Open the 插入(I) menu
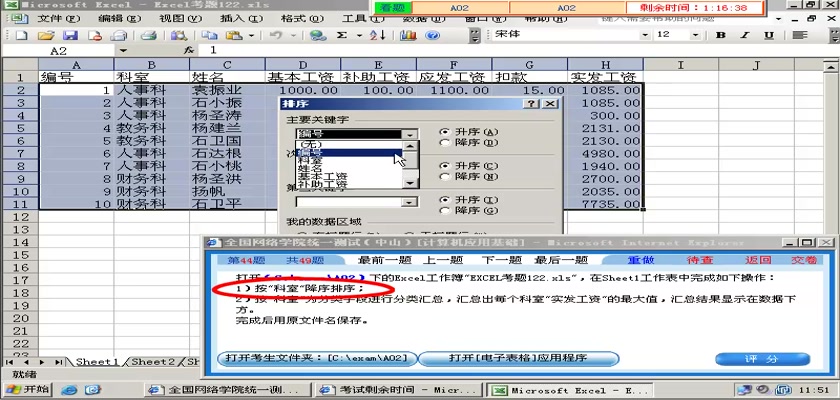Image resolution: width=840 pixels, height=400 pixels. click(x=241, y=19)
